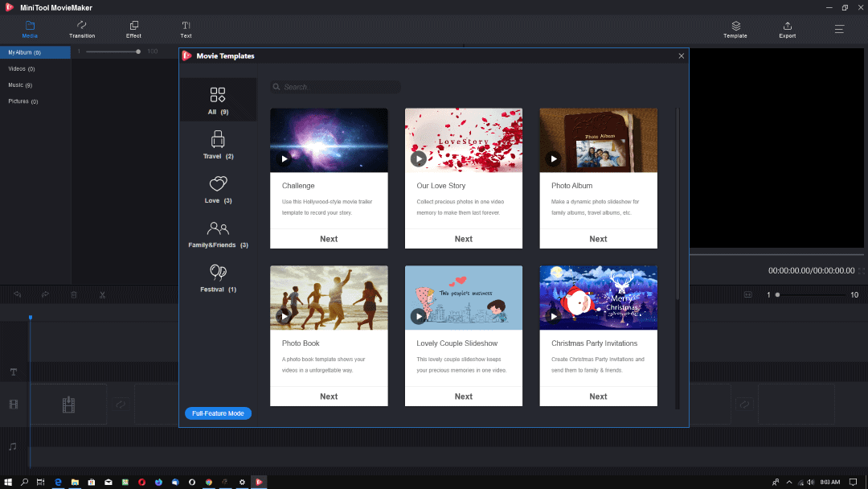The height and width of the screenshot is (489, 868).
Task: Switch to the Media tab
Action: point(29,30)
